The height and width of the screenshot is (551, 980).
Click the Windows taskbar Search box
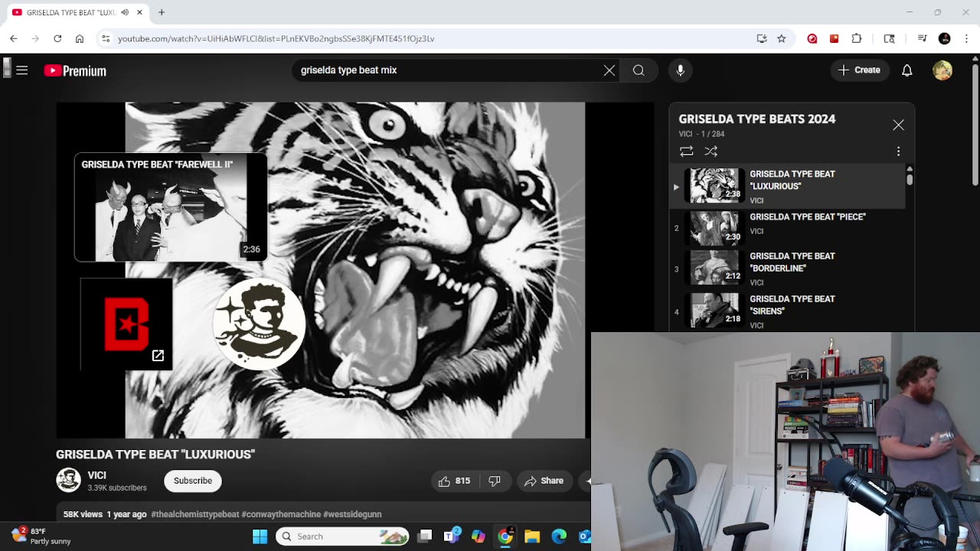343,536
